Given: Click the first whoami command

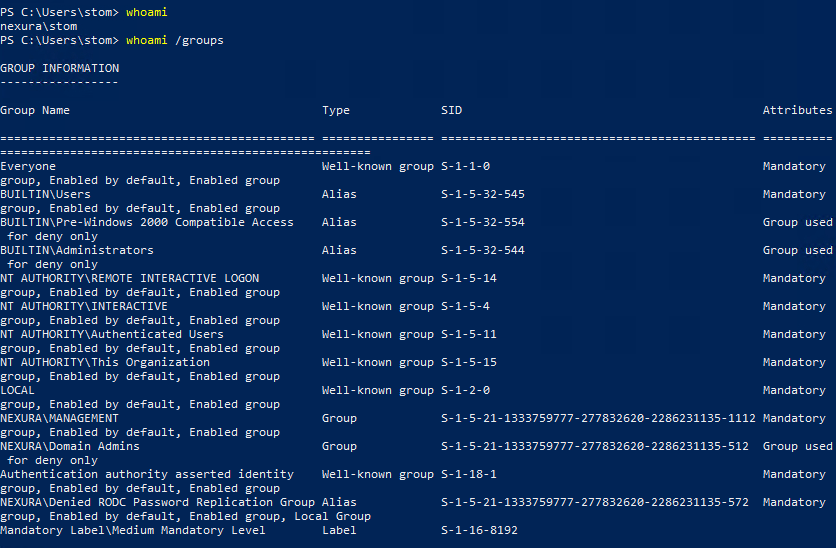Looking at the screenshot, I should (x=147, y=12).
